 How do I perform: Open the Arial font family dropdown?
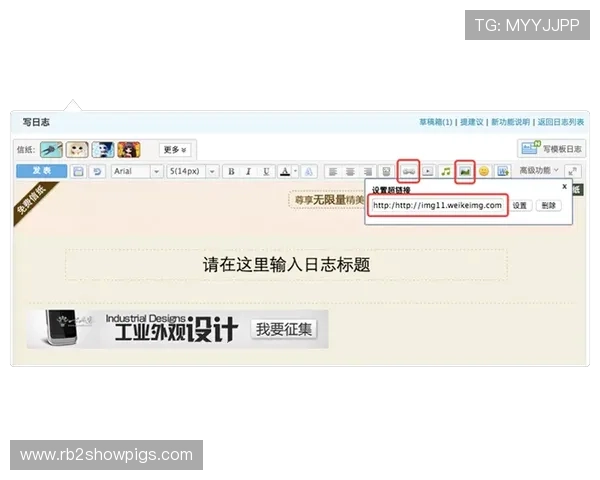[137, 171]
